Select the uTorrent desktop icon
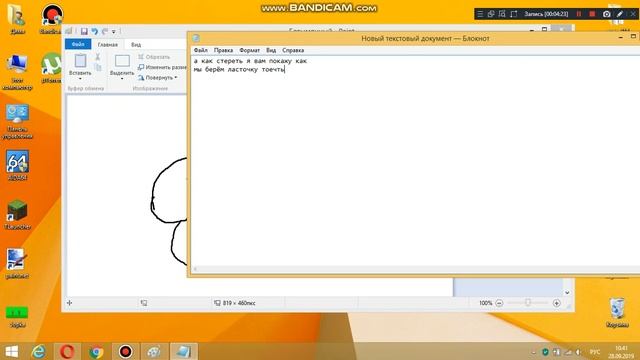This screenshot has width=640, height=360. coord(51,68)
